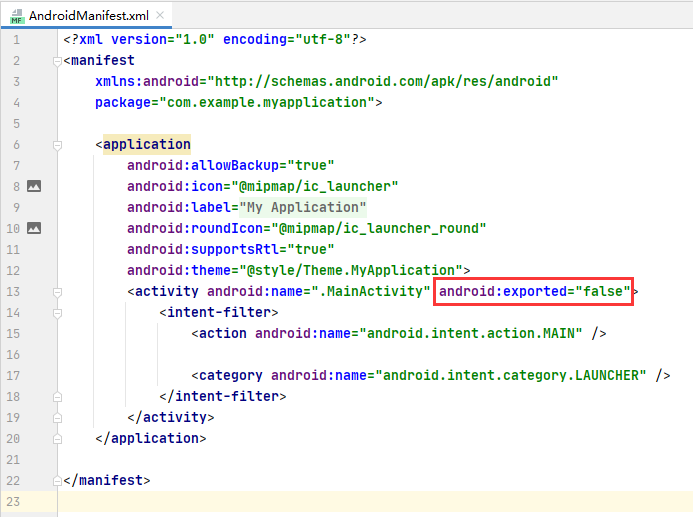Collapse the intent-filter fold on line 14
This screenshot has height=517, width=693.
57,313
